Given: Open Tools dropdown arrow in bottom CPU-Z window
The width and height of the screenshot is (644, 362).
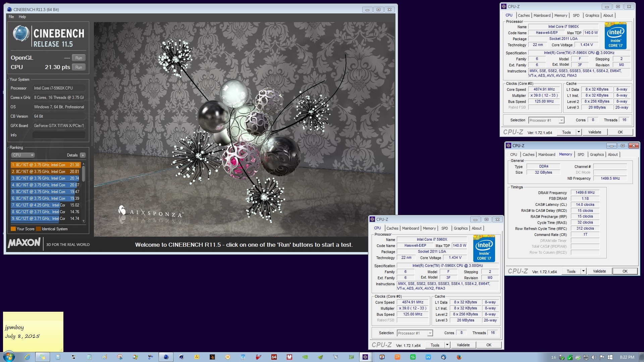Looking at the screenshot, I should 447,345.
